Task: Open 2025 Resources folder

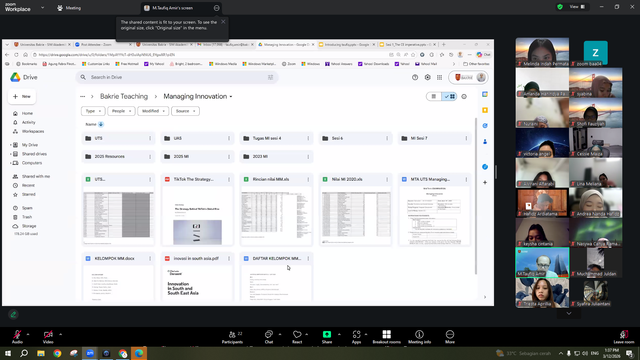Action: pos(118,156)
